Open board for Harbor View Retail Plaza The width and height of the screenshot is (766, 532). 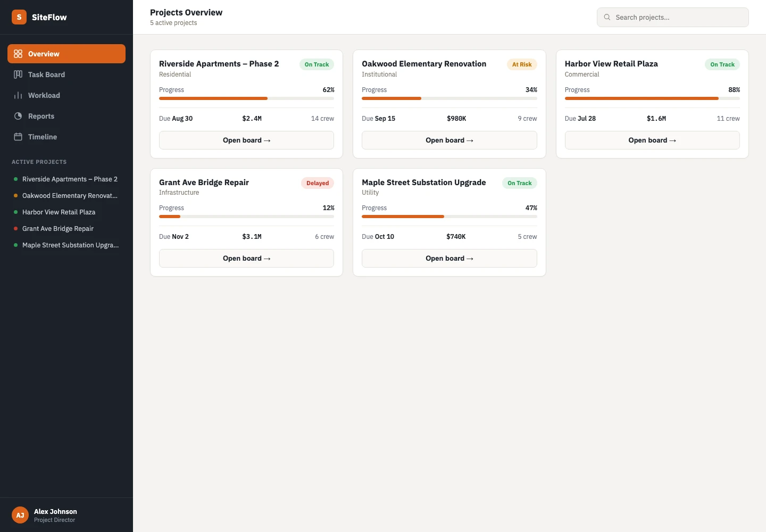652,140
